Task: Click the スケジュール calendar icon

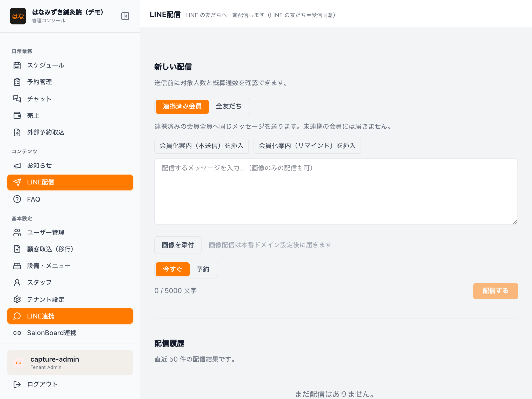Action: pyautogui.click(x=17, y=65)
